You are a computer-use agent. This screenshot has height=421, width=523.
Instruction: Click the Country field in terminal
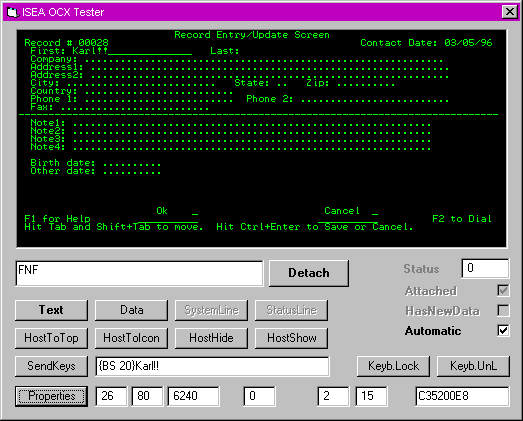coord(159,91)
